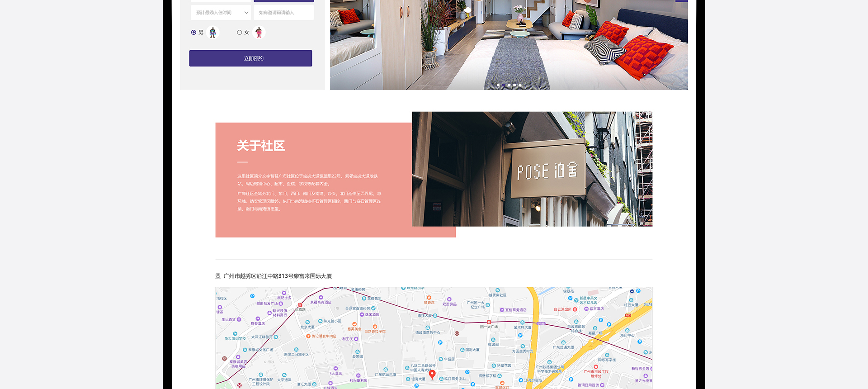Open the 预计最晚入住时间 dropdown

(221, 13)
